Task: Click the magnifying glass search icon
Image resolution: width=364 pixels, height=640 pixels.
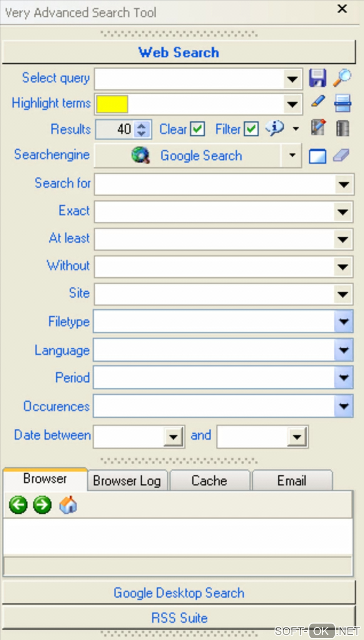Action: coord(342,77)
